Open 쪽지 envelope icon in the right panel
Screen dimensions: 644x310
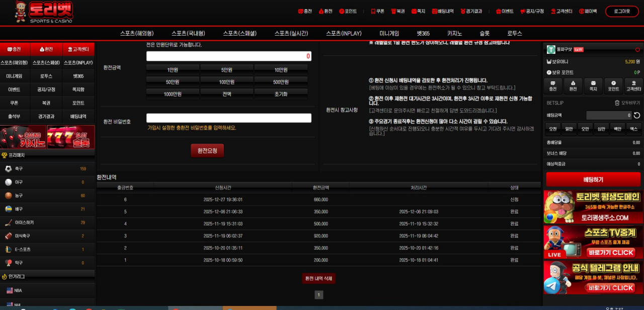click(593, 85)
